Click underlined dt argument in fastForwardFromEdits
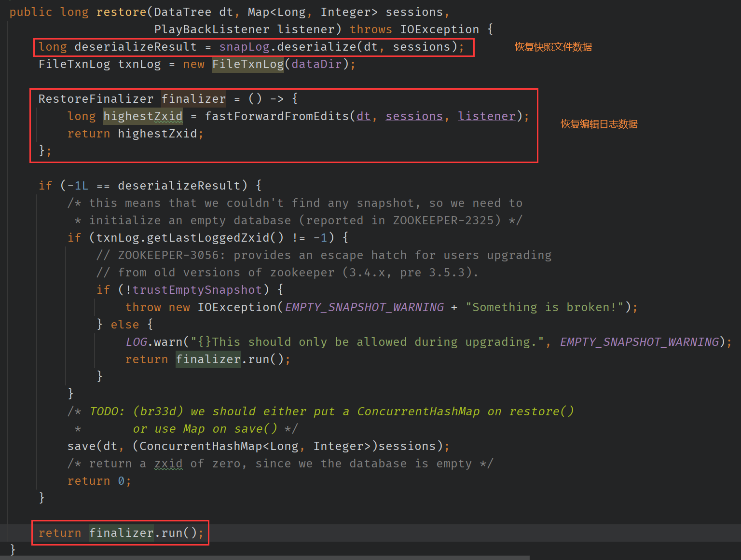 point(363,116)
